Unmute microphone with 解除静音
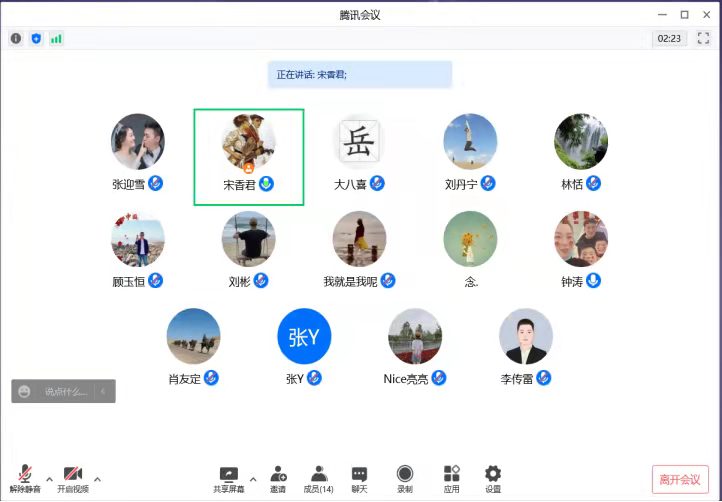 point(25,475)
